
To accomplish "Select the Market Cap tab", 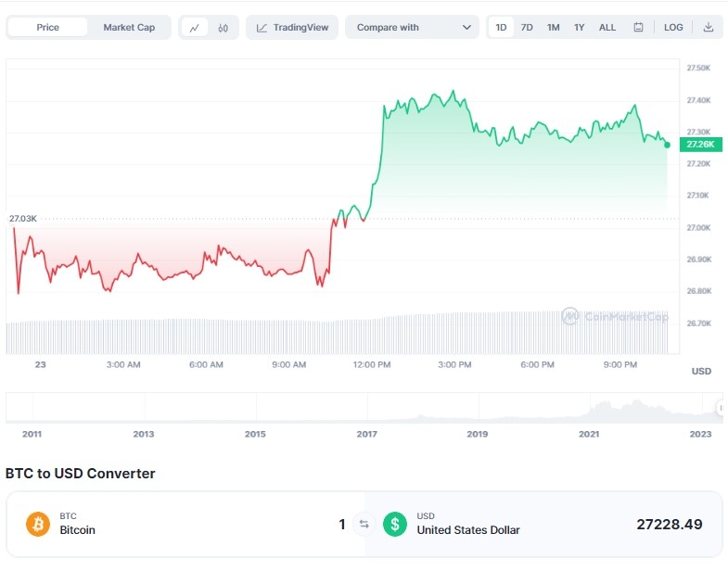I will coord(129,28).
